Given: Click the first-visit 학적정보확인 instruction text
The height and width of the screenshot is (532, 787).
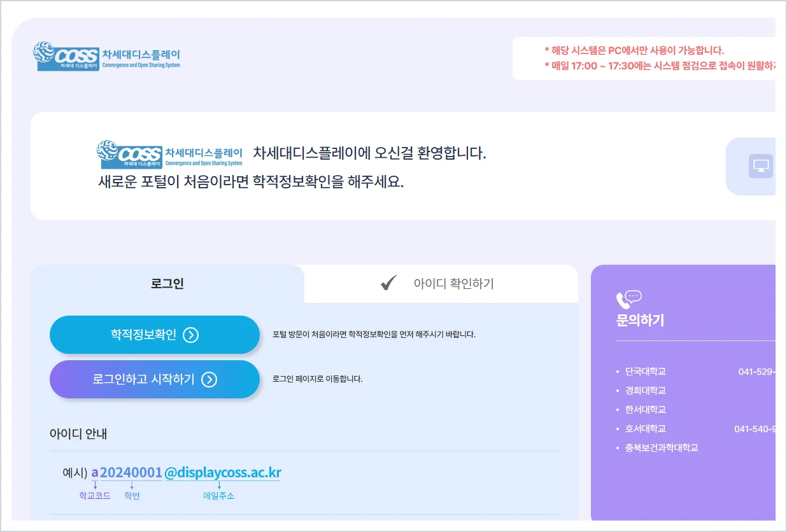Looking at the screenshot, I should click(x=374, y=335).
